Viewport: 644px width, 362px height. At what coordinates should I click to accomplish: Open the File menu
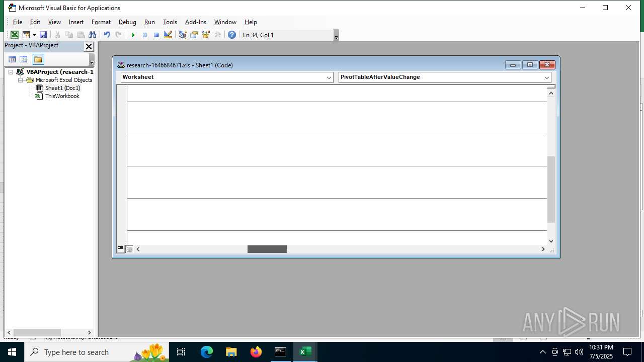click(x=18, y=22)
